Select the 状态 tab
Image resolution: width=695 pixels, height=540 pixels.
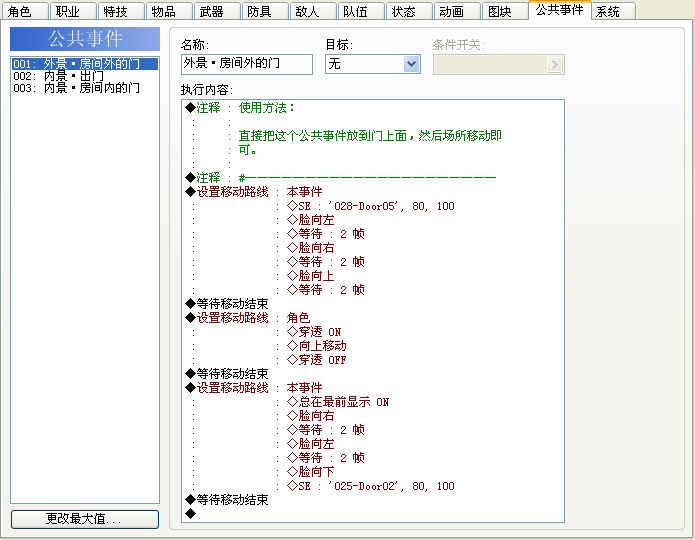(409, 11)
